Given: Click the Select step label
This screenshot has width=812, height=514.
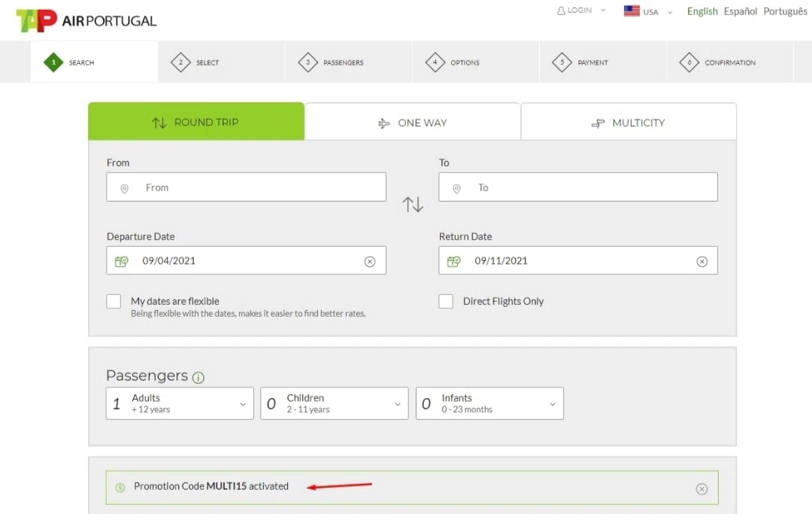Looking at the screenshot, I should (208, 62).
